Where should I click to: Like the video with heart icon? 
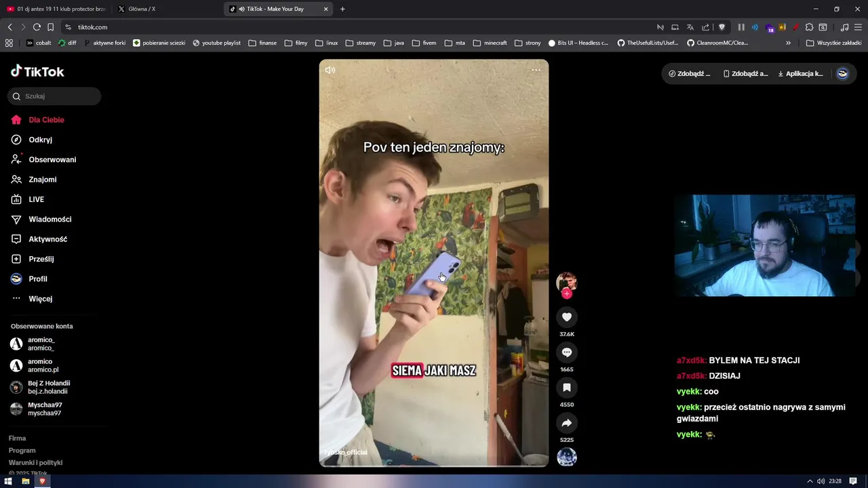(x=567, y=317)
